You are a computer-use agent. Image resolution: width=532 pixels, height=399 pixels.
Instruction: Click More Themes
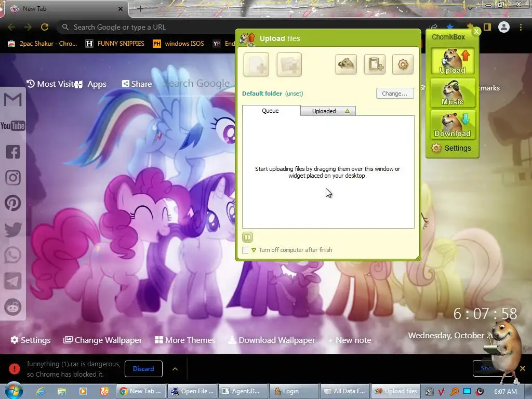tap(185, 340)
